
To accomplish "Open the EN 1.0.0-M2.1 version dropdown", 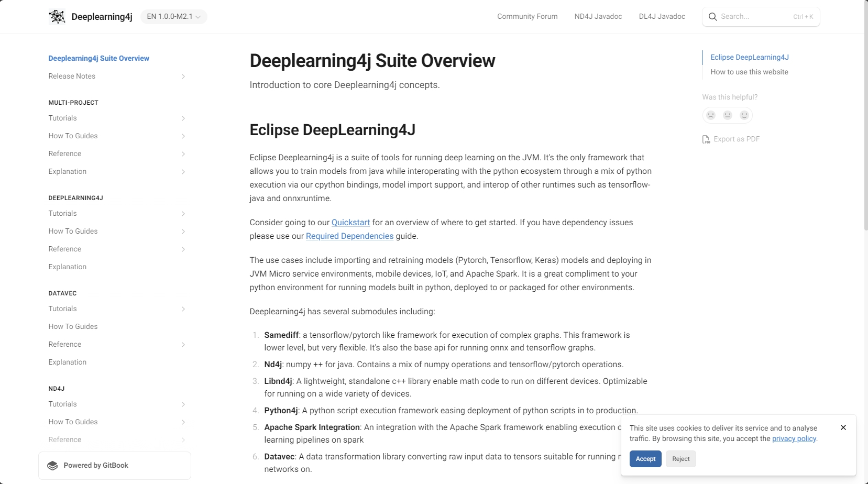I will click(173, 17).
